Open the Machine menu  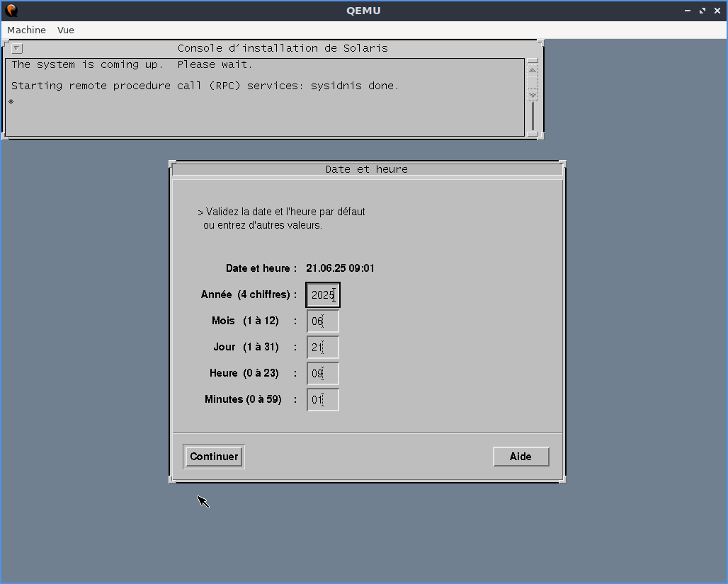click(26, 30)
